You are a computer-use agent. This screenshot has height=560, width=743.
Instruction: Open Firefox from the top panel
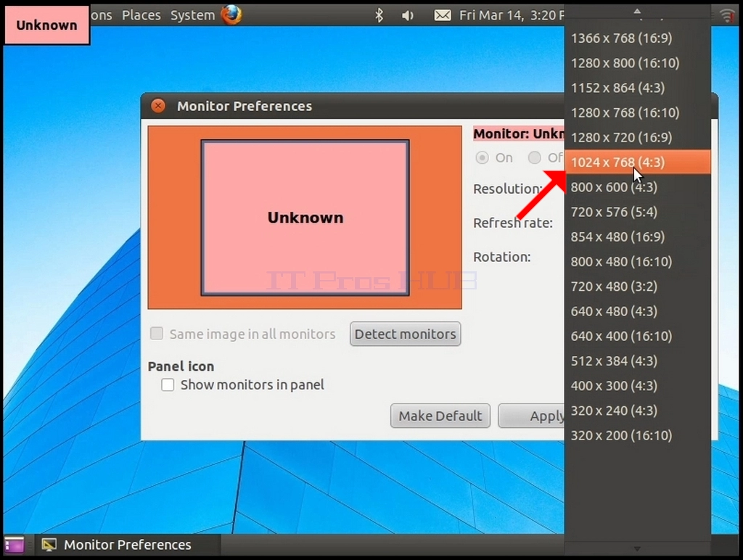[x=231, y=15]
